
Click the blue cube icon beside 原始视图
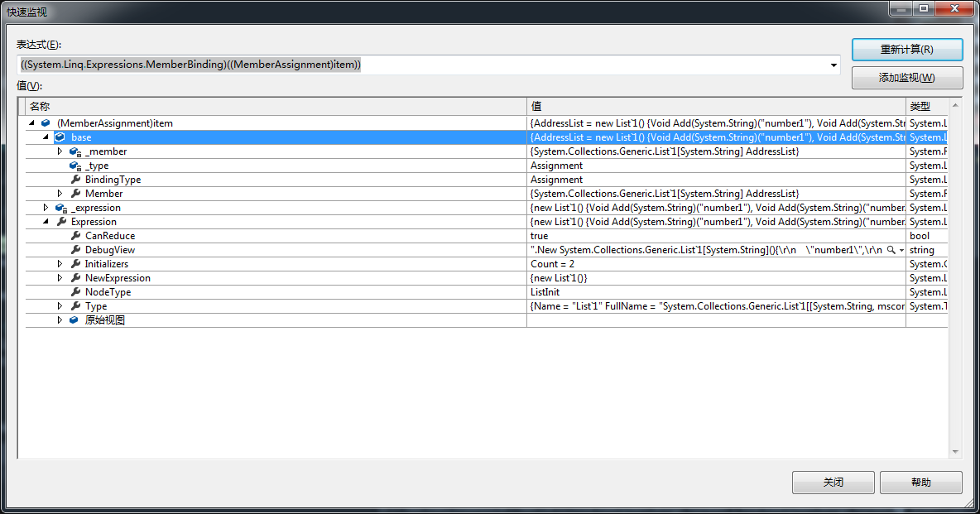point(74,320)
